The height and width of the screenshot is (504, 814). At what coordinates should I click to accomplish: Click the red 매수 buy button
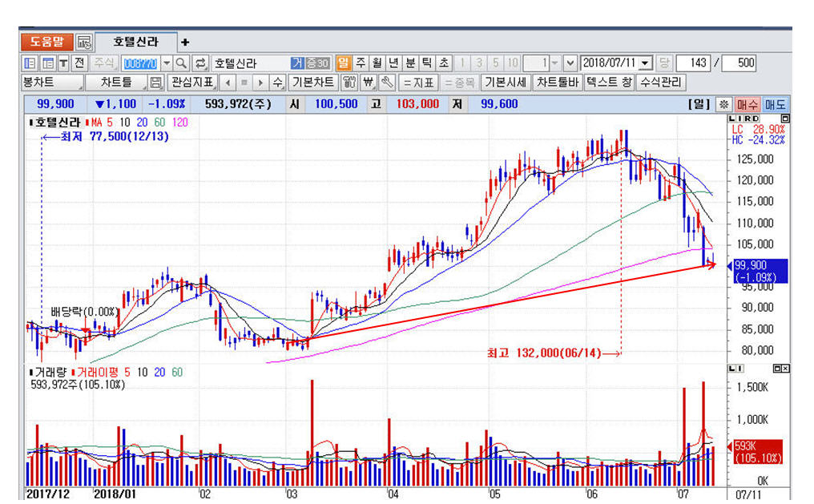pyautogui.click(x=748, y=104)
